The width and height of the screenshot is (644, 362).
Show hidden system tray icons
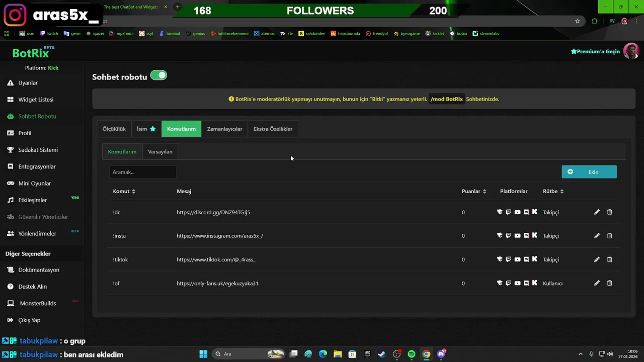tap(581, 354)
